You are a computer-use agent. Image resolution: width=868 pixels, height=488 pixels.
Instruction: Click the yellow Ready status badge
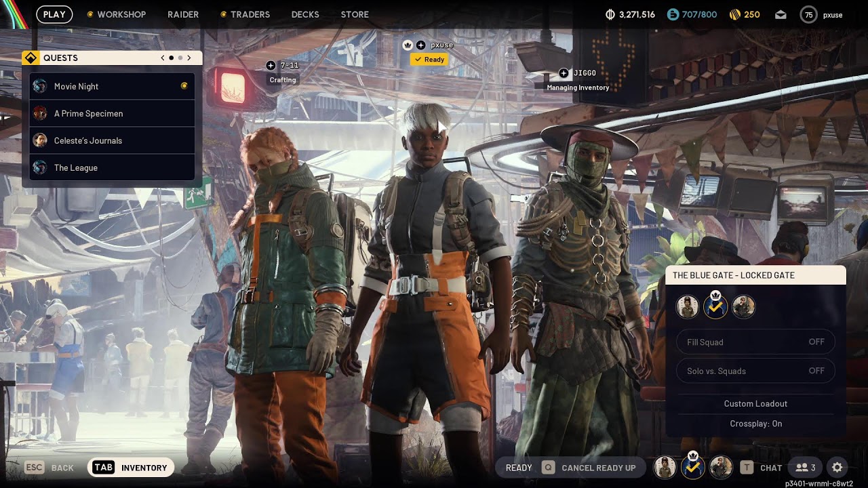tap(429, 60)
